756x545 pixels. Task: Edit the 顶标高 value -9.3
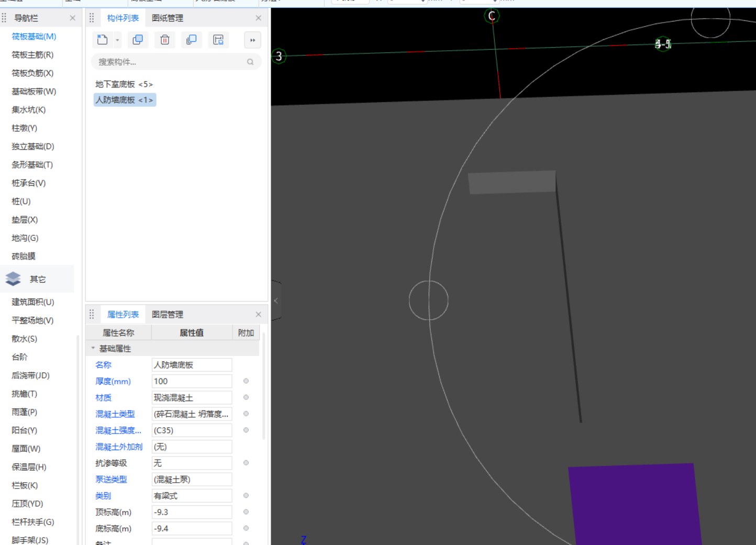[192, 512]
